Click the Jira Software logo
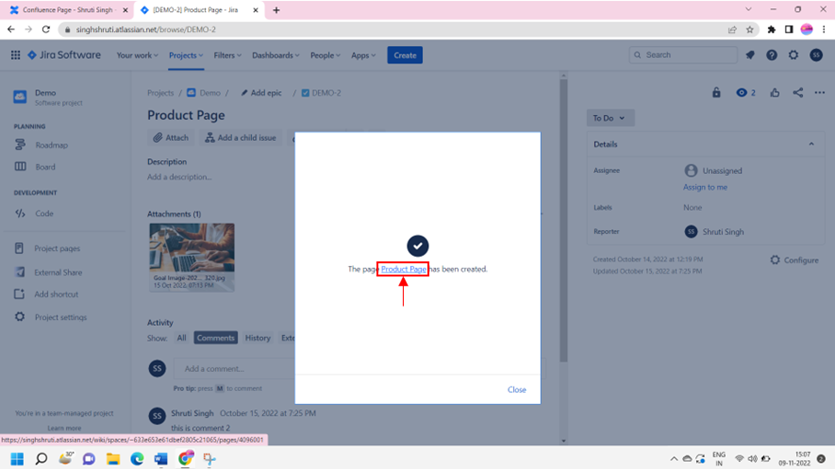This screenshot has width=835, height=469. click(x=64, y=55)
